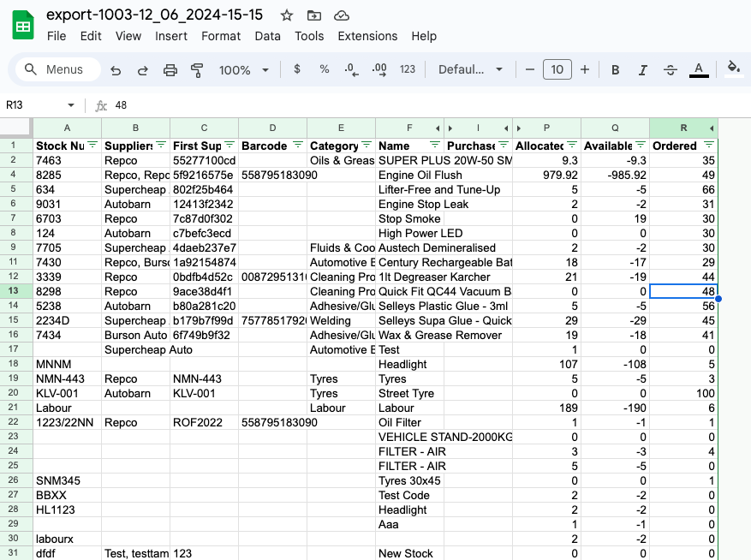The width and height of the screenshot is (751, 560).
Task: Increase font size with plus button
Action: click(585, 70)
